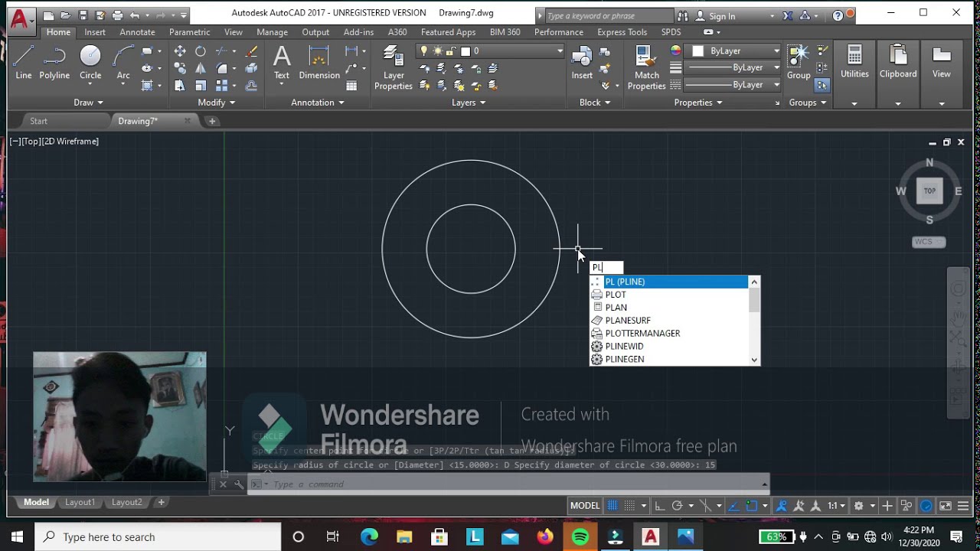Open annotation scale 1:1 dropdown

click(x=836, y=506)
